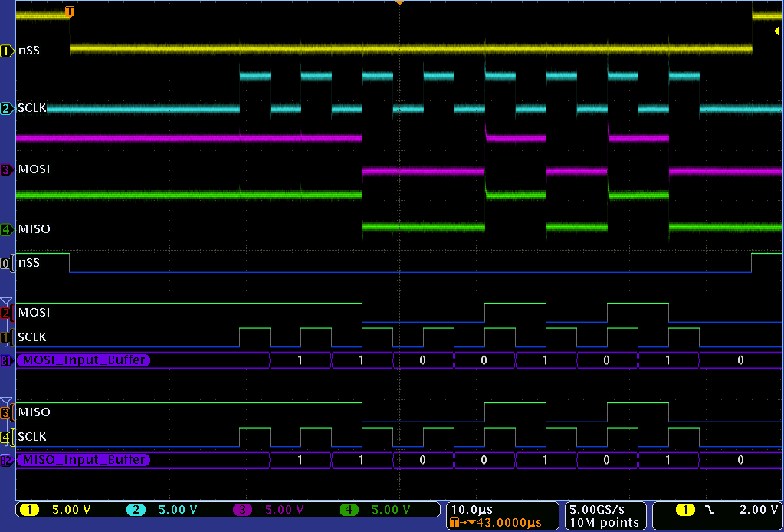784x532 pixels.
Task: Click the yellow trigger level arrow
Action: [x=777, y=31]
